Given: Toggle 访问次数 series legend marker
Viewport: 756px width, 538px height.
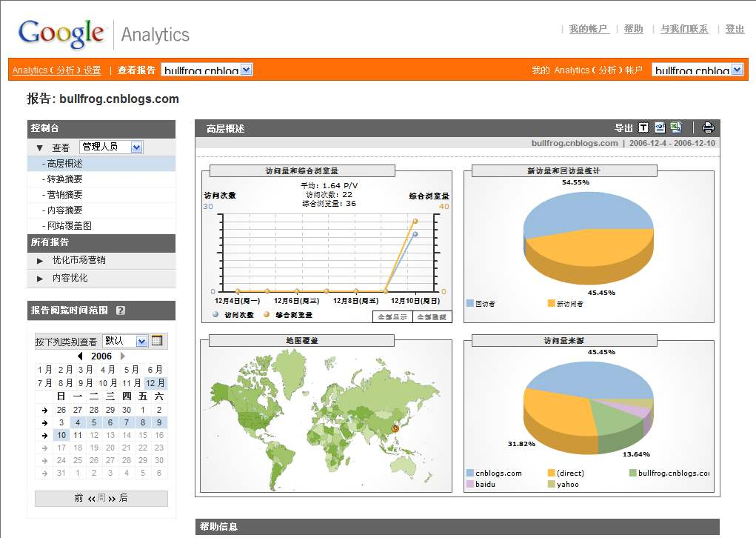Looking at the screenshot, I should [x=215, y=315].
